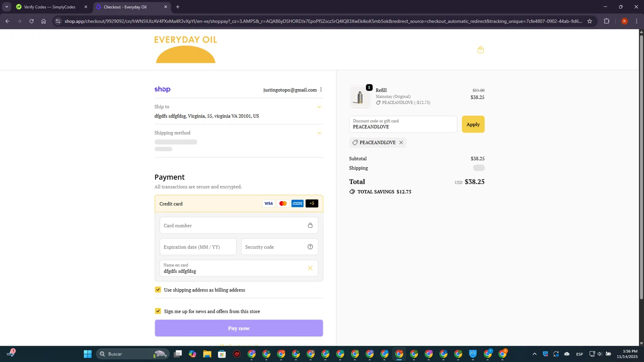The height and width of the screenshot is (362, 644).
Task: Click the Total amount $38.25
Action: pos(474,182)
